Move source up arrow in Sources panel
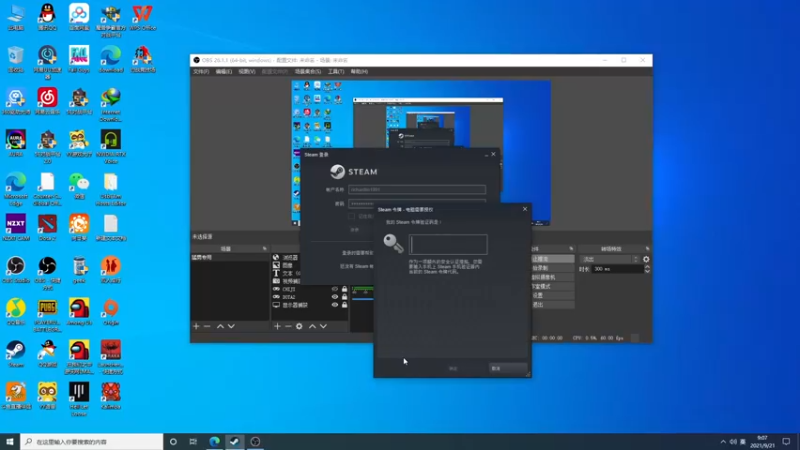 pos(312,326)
